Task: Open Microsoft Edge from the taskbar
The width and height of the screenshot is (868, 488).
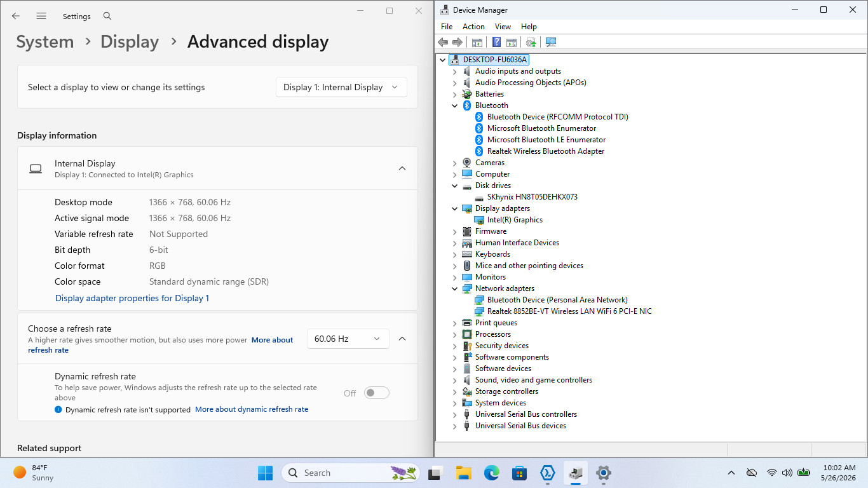Action: tap(491, 473)
